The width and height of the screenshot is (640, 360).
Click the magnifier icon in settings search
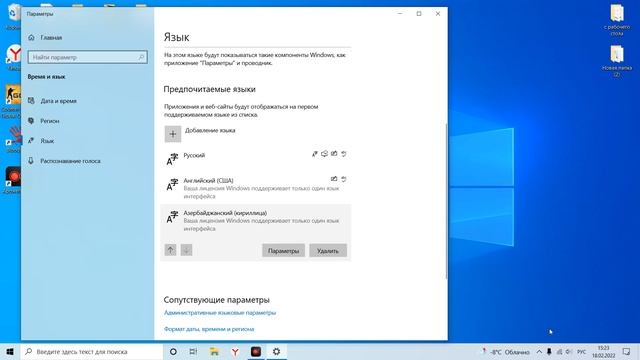tap(141, 57)
